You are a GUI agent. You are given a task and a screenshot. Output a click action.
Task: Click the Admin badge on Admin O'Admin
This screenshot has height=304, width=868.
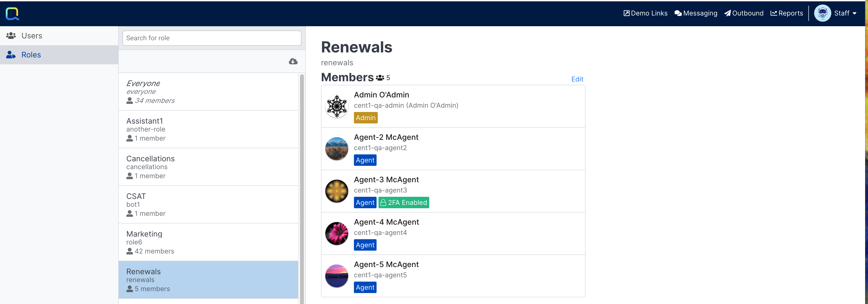[365, 118]
